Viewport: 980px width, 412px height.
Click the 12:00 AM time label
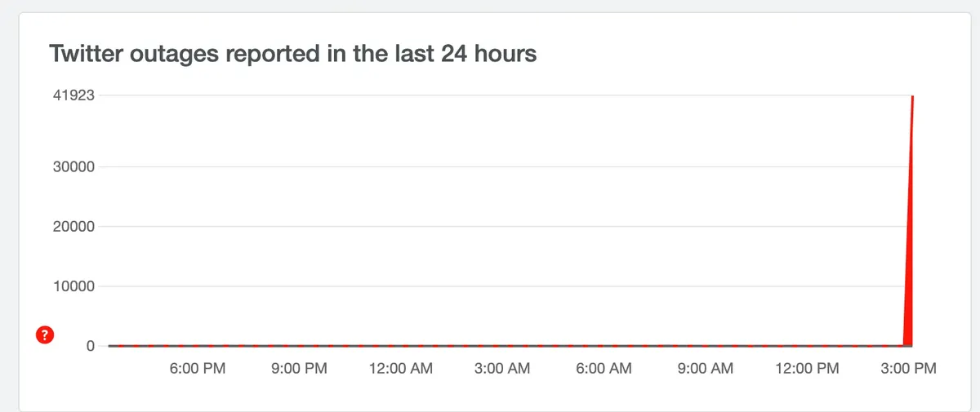(400, 369)
